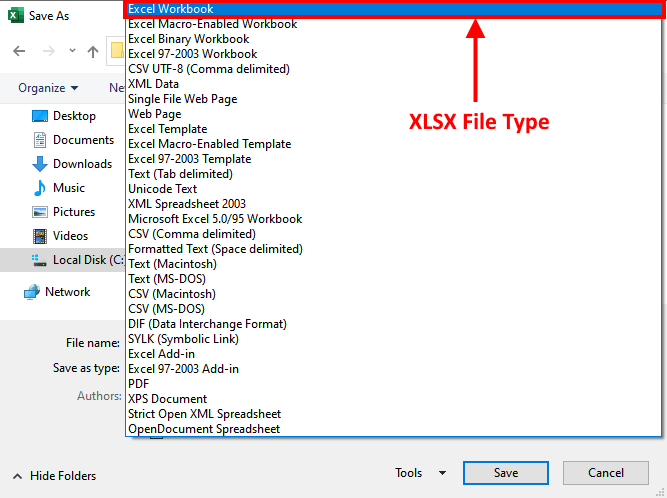The image size is (667, 498).
Task: Go back with the left arrow
Action: coord(19,51)
